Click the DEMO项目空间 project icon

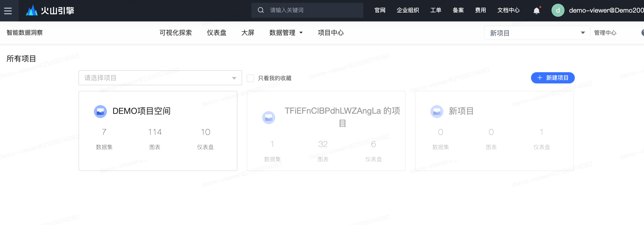tap(100, 112)
